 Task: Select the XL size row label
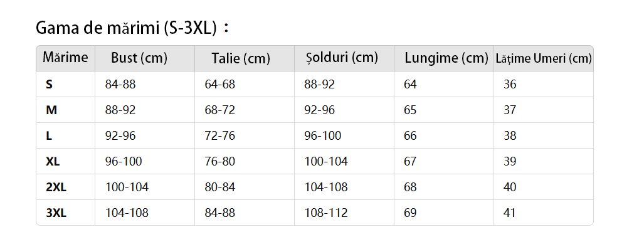53,161
